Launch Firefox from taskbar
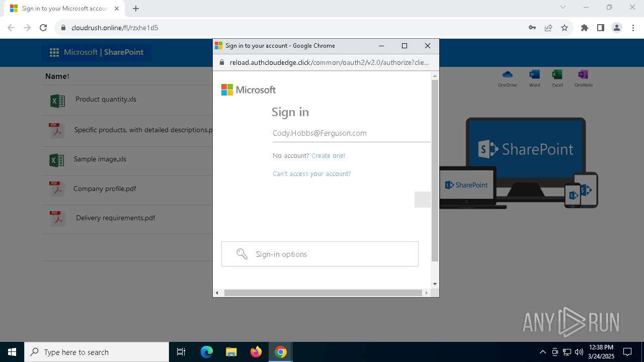Screen dimensions: 644x362 point(256,352)
